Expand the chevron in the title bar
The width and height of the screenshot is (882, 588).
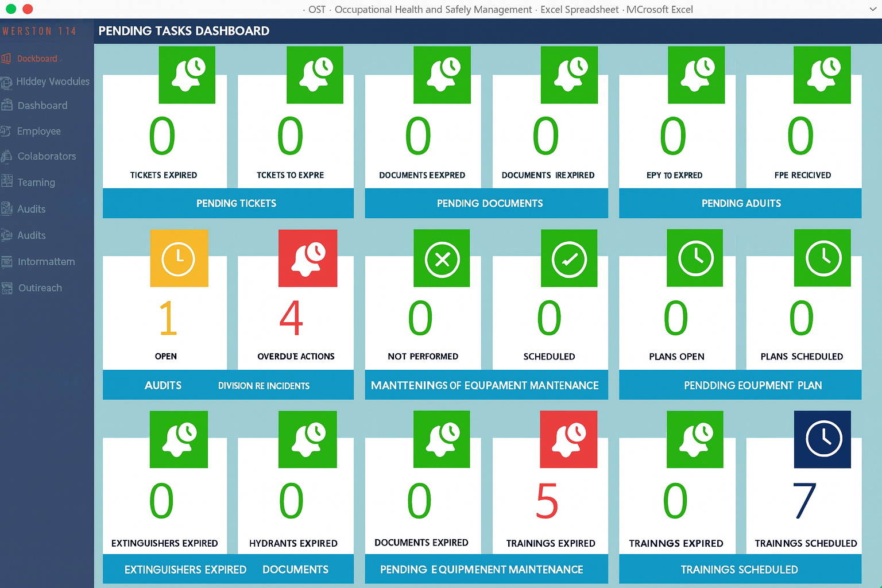click(873, 9)
